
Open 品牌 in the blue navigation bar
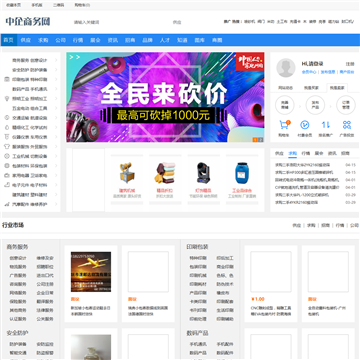(147, 40)
